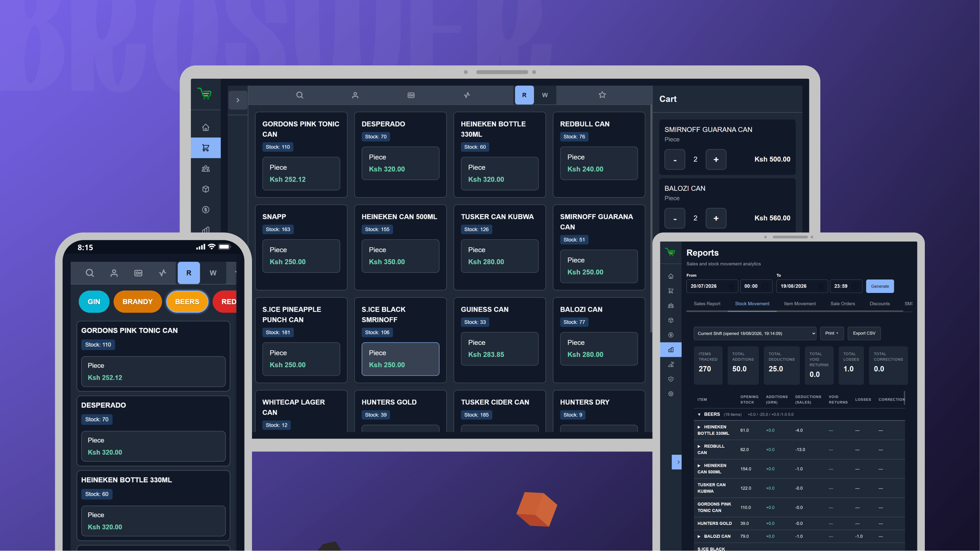Go to home icon in tablet sidebar
This screenshot has height=551, width=980.
point(206,127)
